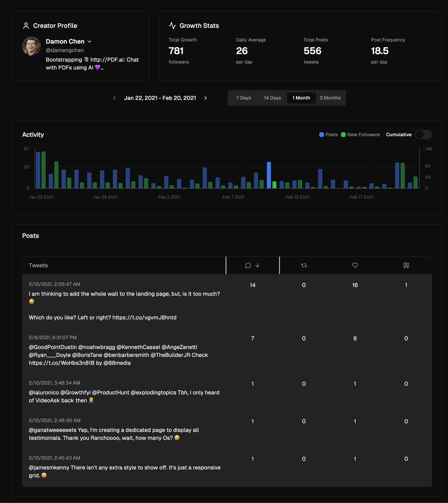Click Damon Chen's avatar photo
Viewport: 448px width, 503px height.
pos(32,46)
